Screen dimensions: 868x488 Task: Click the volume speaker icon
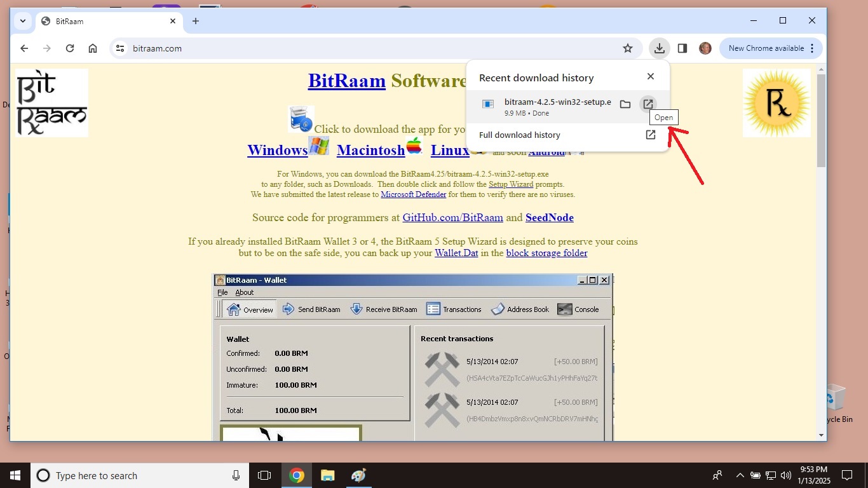(x=786, y=475)
